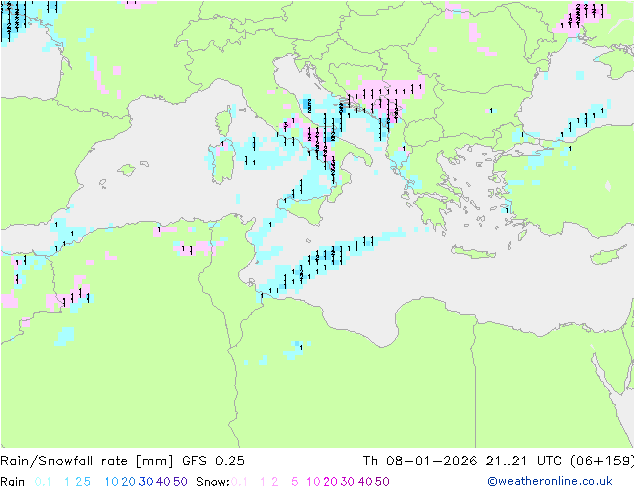Click the island of Corsica on the map

(225, 122)
